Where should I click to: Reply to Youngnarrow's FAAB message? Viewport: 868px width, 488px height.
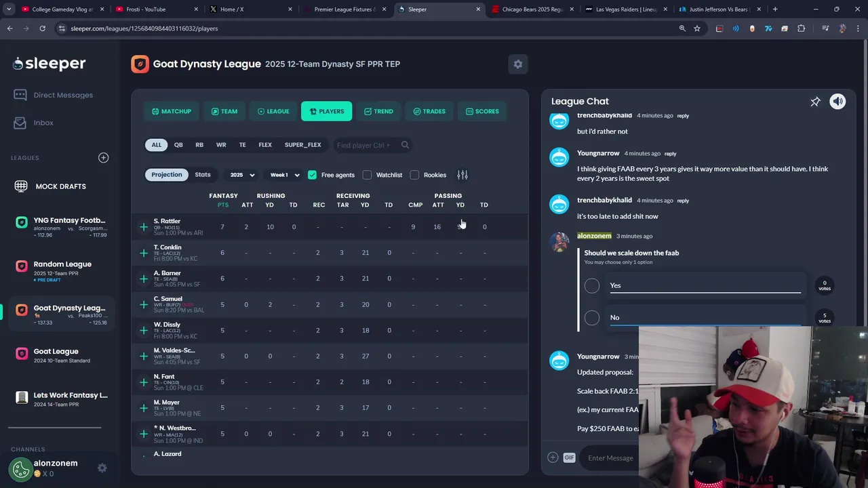point(670,153)
